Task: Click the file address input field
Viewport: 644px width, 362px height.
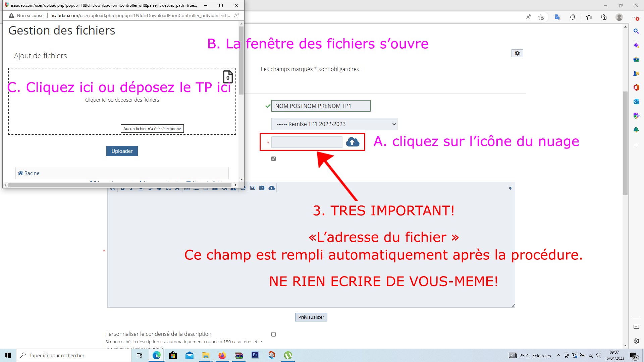Action: (307, 142)
